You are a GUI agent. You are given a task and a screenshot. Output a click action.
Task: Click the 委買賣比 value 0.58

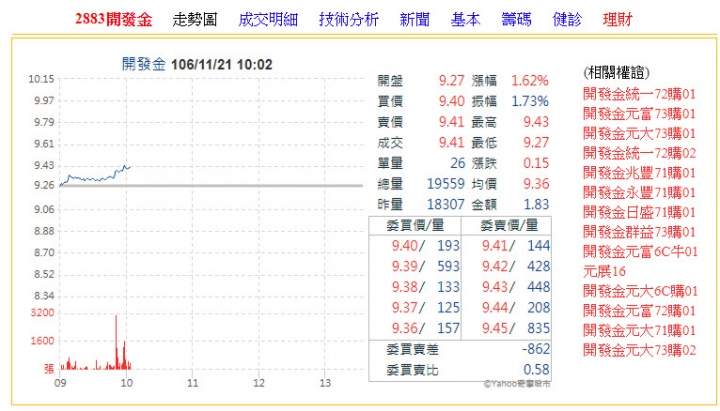(x=536, y=370)
